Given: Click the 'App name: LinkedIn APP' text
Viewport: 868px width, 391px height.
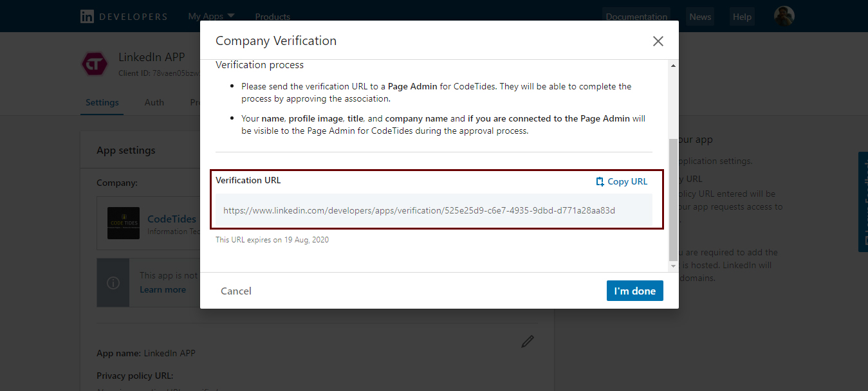Looking at the screenshot, I should (146, 353).
